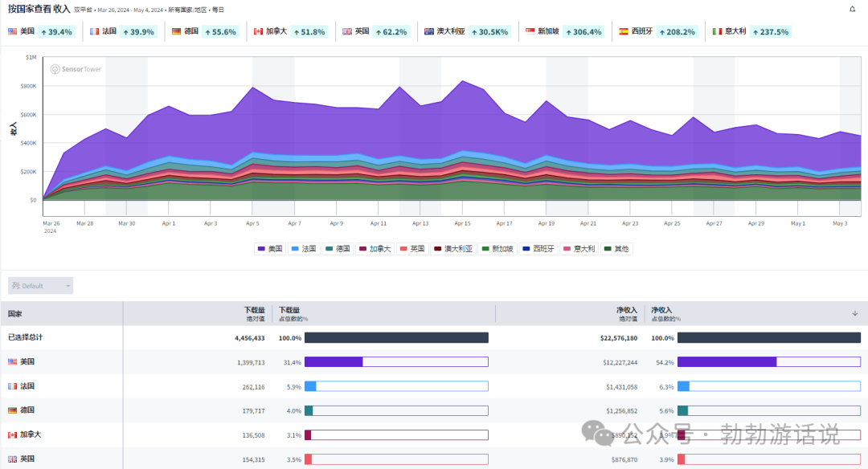Click the Sensor Tower logo watermark
868x469 pixels.
tap(76, 69)
